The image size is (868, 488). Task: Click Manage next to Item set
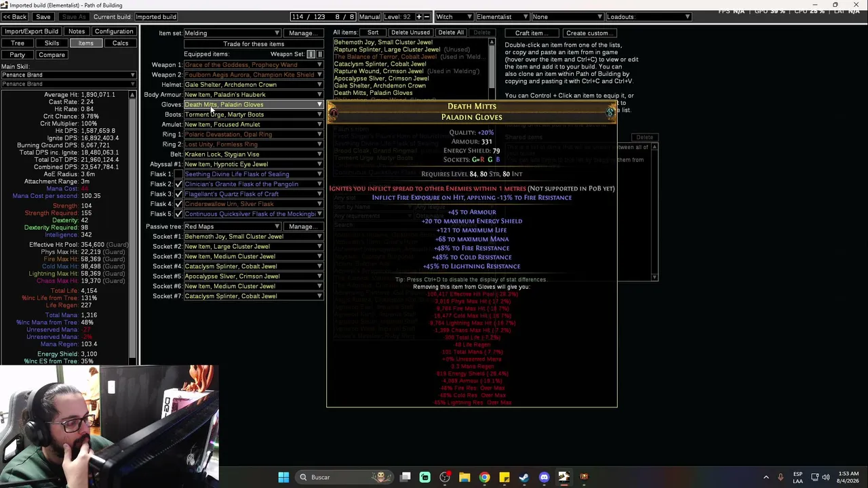302,33
